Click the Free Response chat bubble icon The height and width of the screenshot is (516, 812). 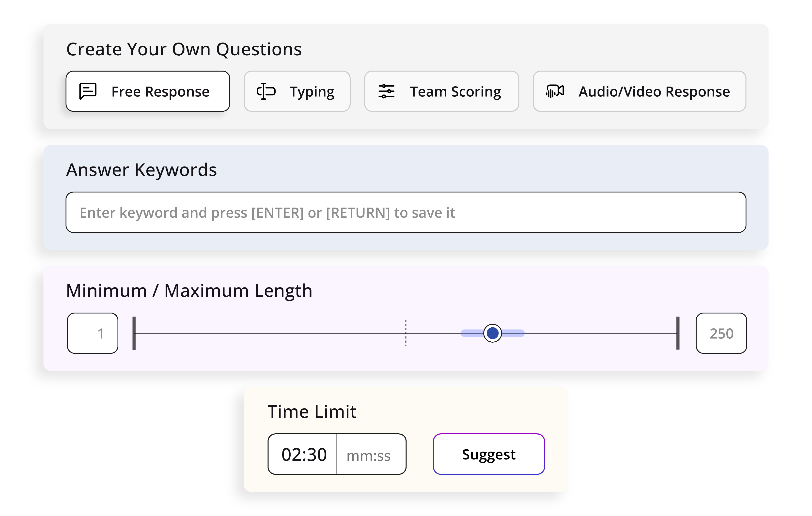click(88, 91)
